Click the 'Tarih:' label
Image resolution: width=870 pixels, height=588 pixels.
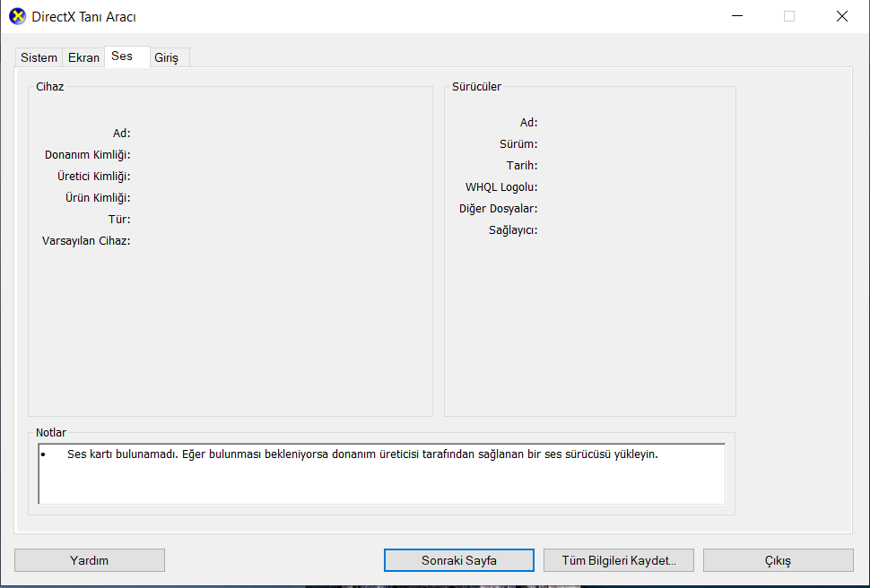click(522, 166)
